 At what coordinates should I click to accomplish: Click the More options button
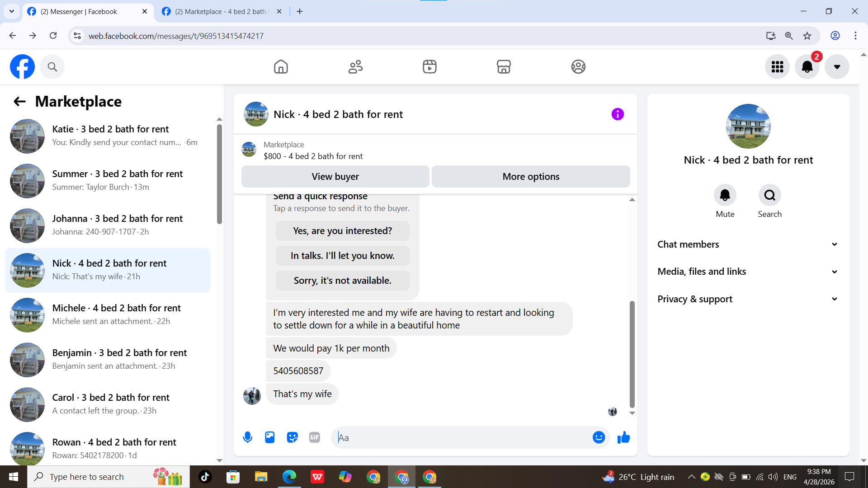[531, 177]
